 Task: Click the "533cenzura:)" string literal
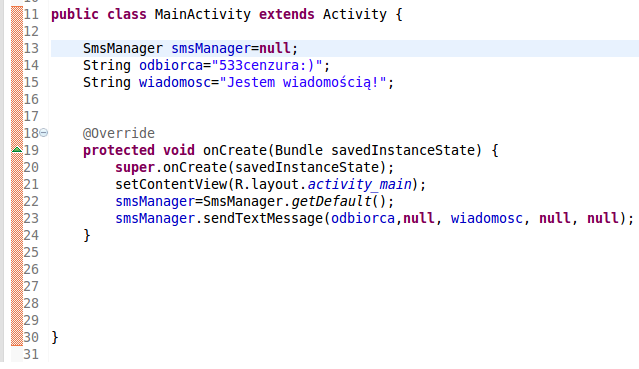267,65
